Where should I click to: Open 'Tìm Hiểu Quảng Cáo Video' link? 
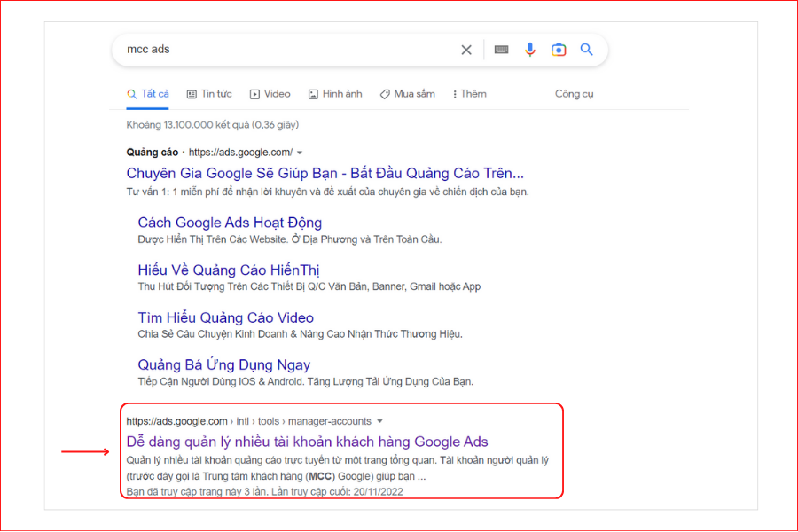(225, 317)
